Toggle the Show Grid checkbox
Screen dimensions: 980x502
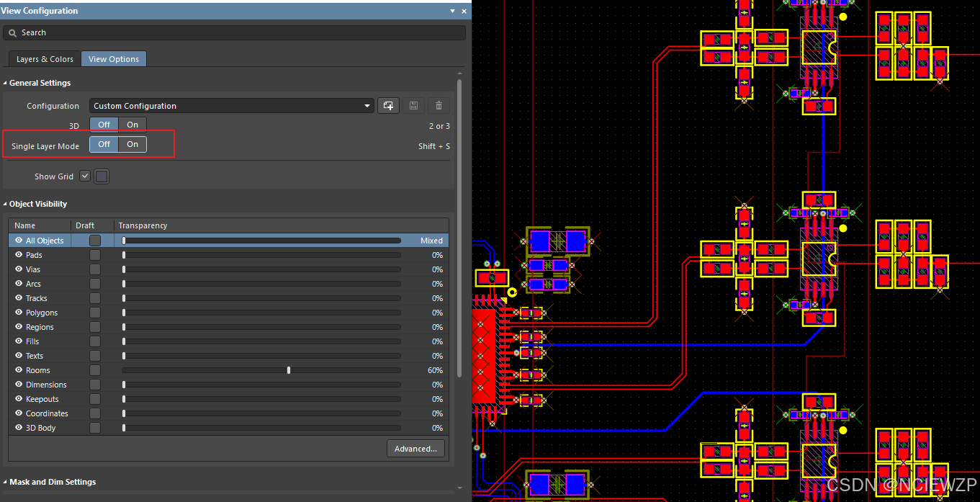coord(85,176)
